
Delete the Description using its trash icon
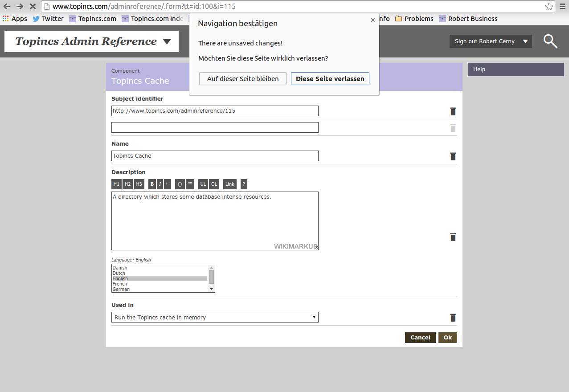[x=453, y=237]
